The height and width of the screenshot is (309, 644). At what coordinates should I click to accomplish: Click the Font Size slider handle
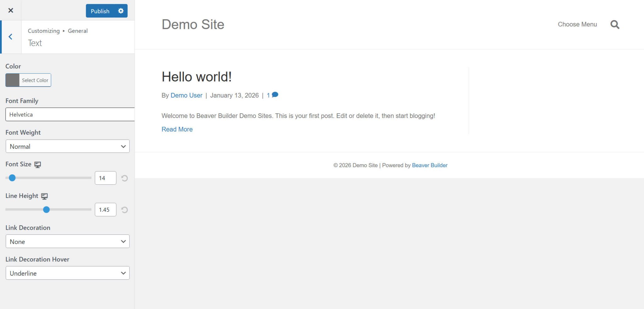pos(12,178)
